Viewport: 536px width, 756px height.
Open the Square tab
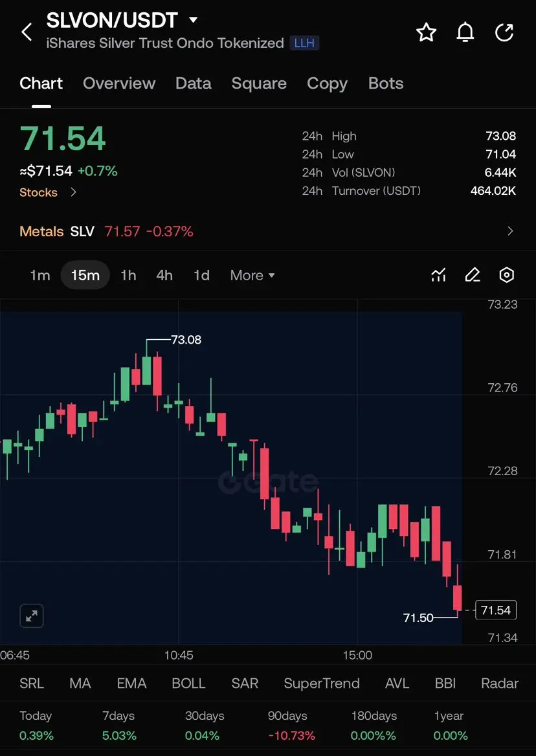(x=259, y=83)
